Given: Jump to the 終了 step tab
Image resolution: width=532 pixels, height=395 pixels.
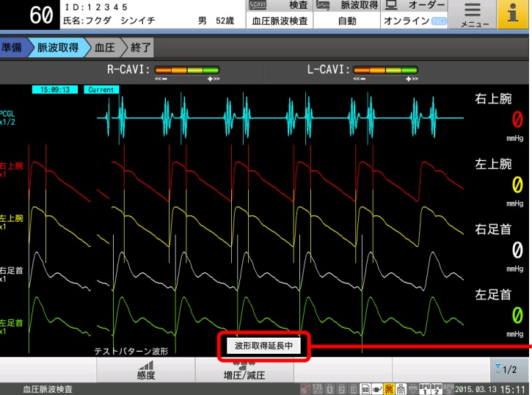Looking at the screenshot, I should (140, 48).
